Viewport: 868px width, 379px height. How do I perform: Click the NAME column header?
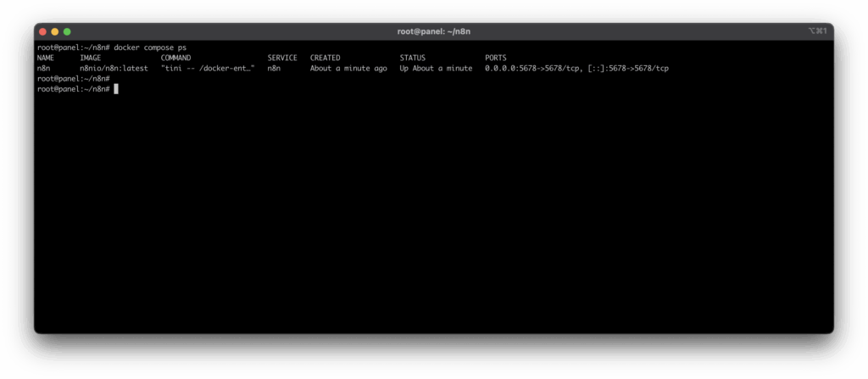coord(46,58)
